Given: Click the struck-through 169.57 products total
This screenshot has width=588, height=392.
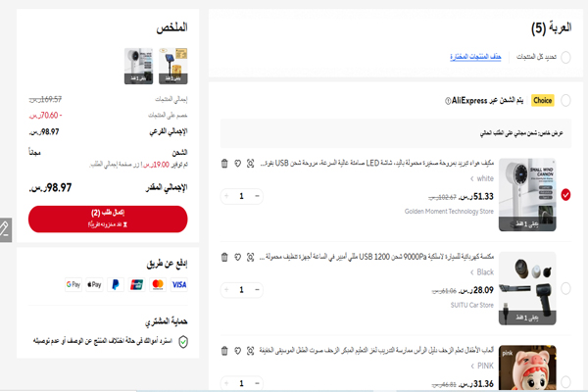Looking at the screenshot, I should pos(45,99).
